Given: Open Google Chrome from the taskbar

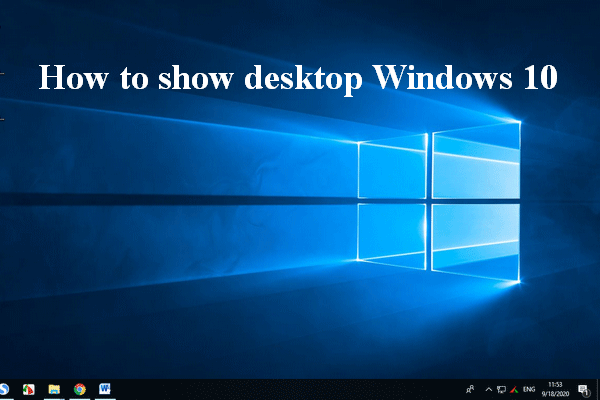Looking at the screenshot, I should (x=80, y=389).
